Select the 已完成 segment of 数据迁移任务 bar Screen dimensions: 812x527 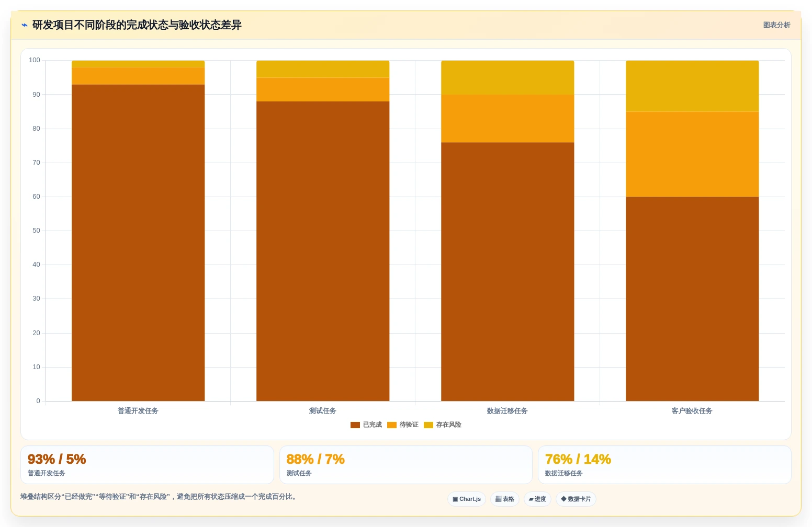tap(507, 271)
